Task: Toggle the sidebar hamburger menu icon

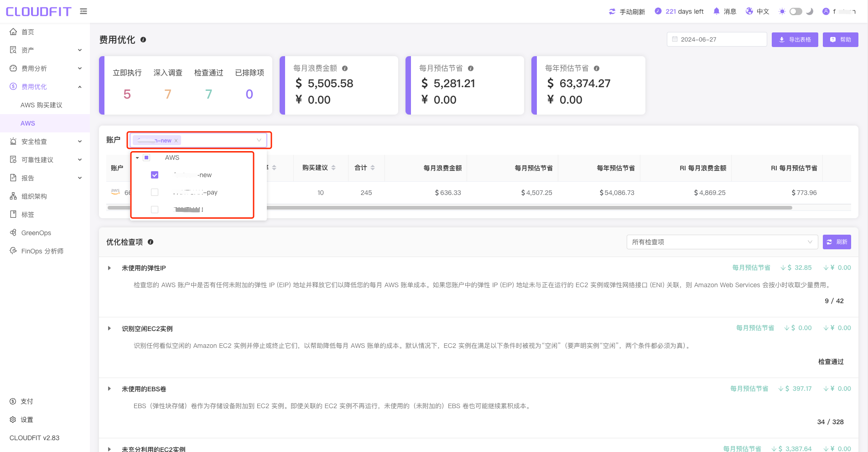Action: [x=83, y=11]
